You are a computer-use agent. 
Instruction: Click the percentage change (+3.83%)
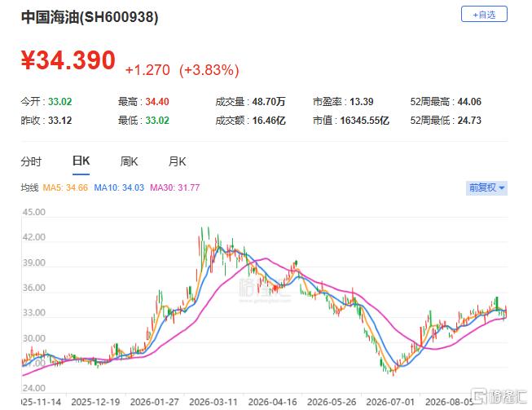click(209, 70)
